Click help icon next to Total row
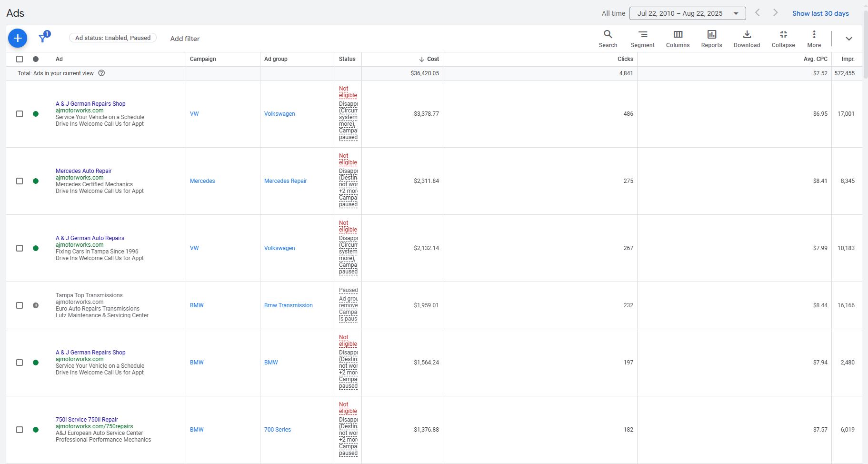Screen dimensions: 868x464 coord(101,73)
